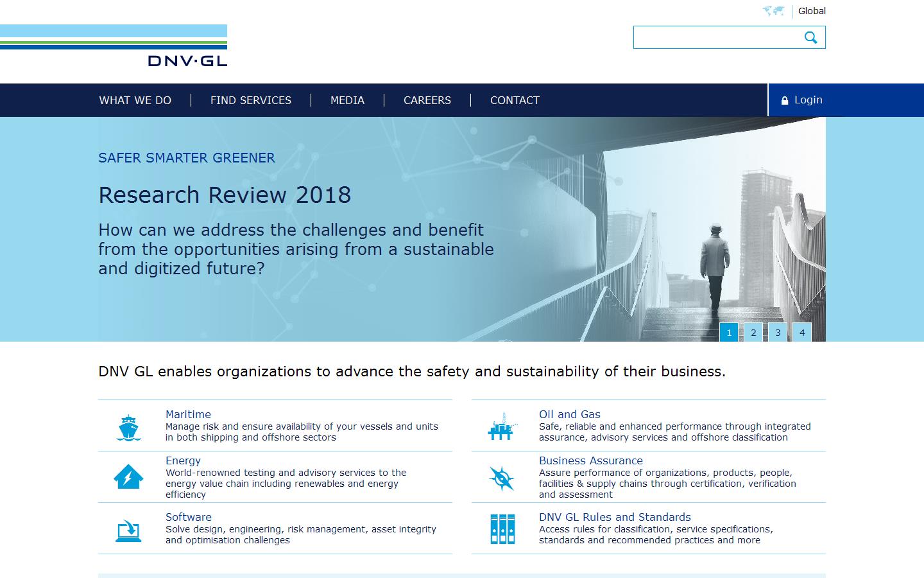924x578 pixels.
Task: Open the Find Services menu
Action: [250, 100]
